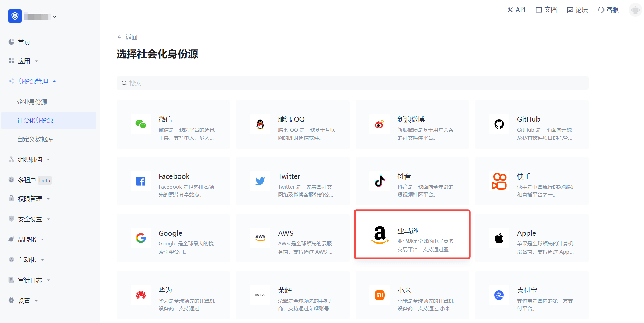Go to 企业身份源 submenu item
The width and height of the screenshot is (644, 323).
tap(32, 102)
